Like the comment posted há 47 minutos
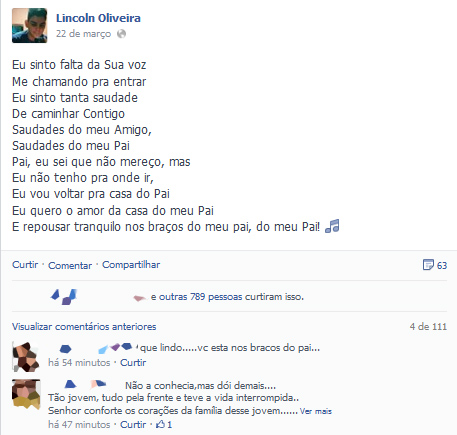 click(x=133, y=424)
